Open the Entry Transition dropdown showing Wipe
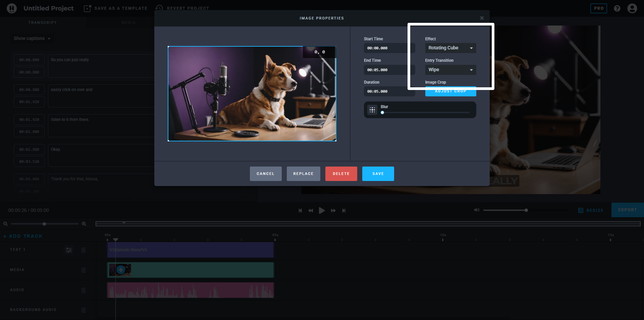644x320 pixels. point(450,70)
